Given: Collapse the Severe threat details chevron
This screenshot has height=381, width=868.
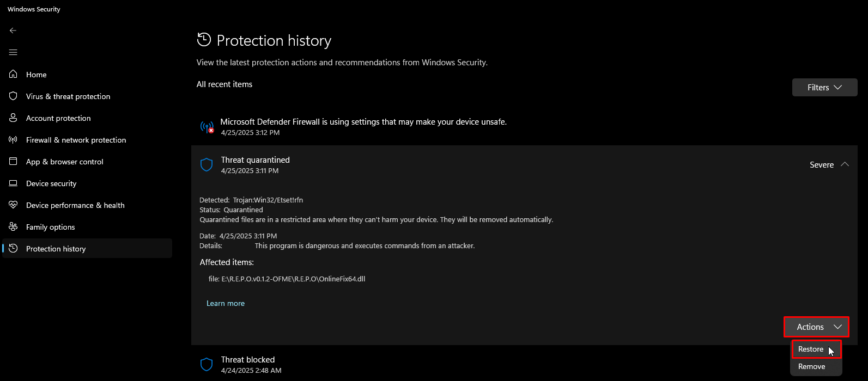Looking at the screenshot, I should (x=845, y=164).
